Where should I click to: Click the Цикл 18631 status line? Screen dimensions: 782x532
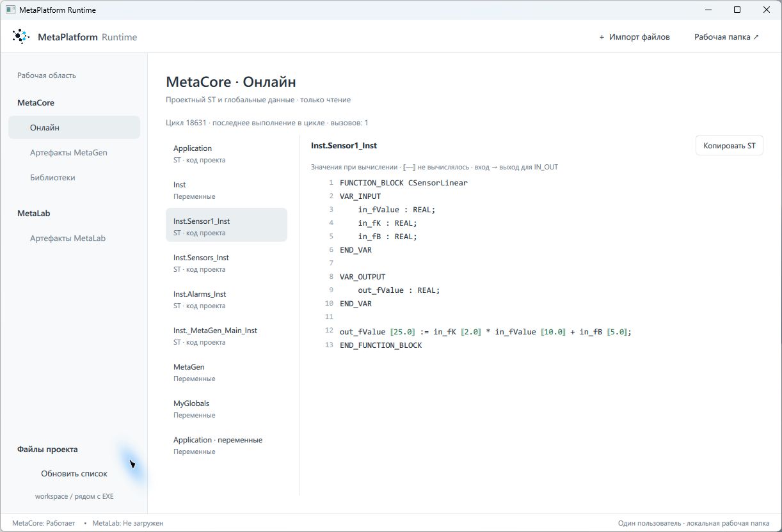tap(267, 123)
